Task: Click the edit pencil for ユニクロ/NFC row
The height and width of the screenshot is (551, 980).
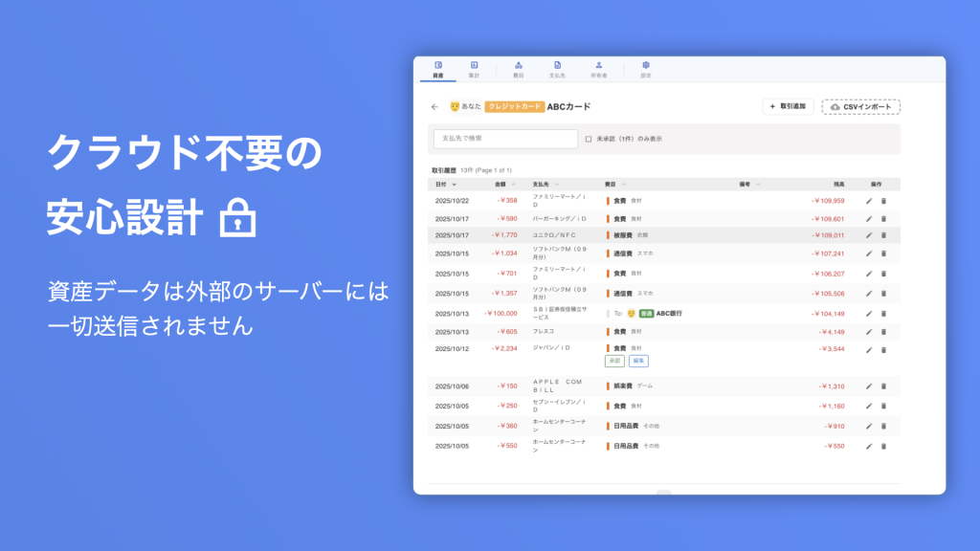Action: [x=869, y=235]
